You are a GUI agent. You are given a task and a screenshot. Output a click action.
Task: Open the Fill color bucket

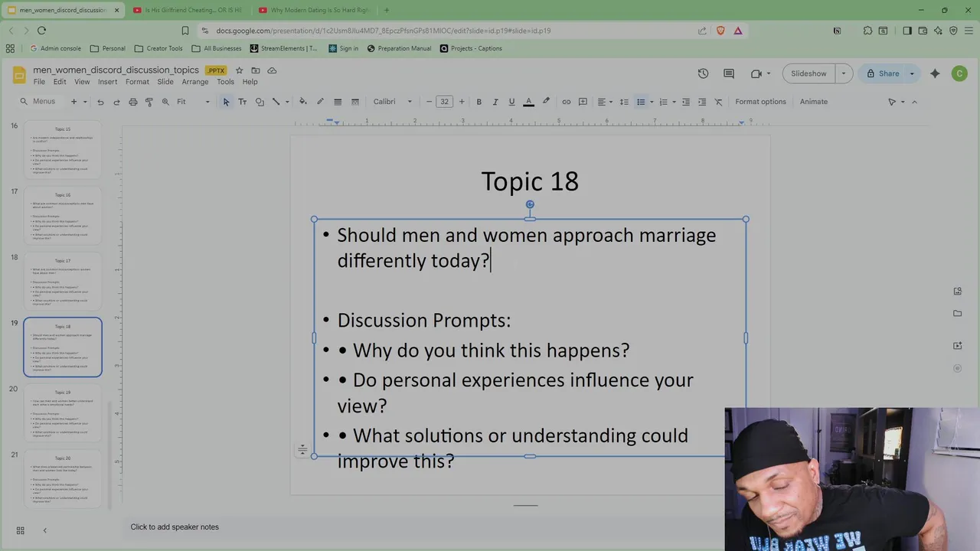(303, 102)
